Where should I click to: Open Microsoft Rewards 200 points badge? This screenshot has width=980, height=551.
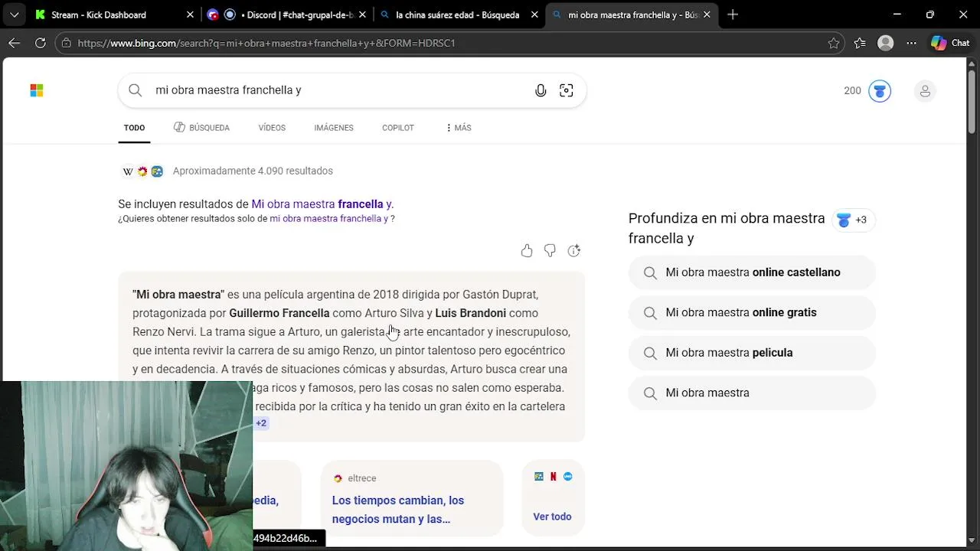coord(867,90)
